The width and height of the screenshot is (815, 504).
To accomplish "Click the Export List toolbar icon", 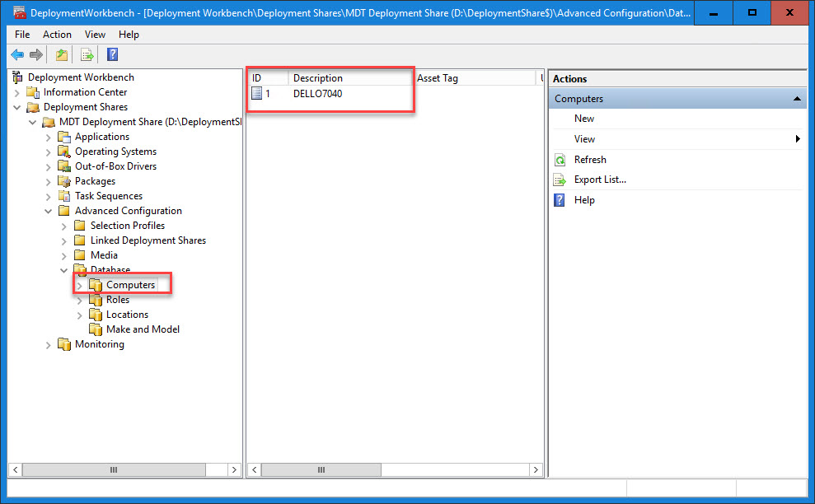I will pyautogui.click(x=87, y=55).
